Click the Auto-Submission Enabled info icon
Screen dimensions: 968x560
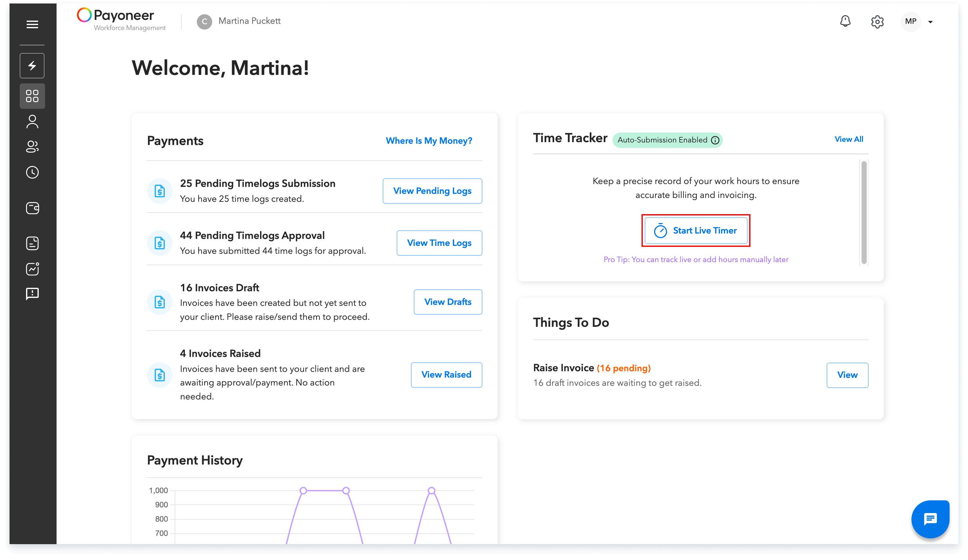pyautogui.click(x=715, y=140)
